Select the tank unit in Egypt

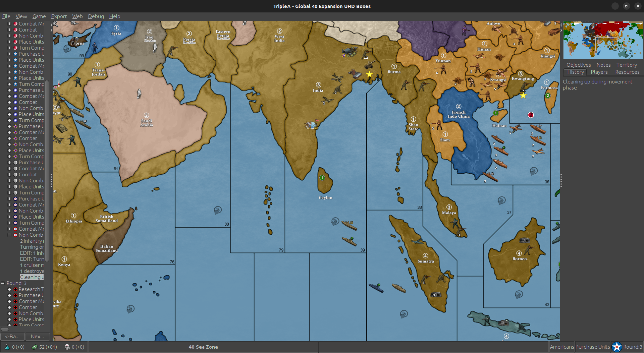[x=62, y=128]
